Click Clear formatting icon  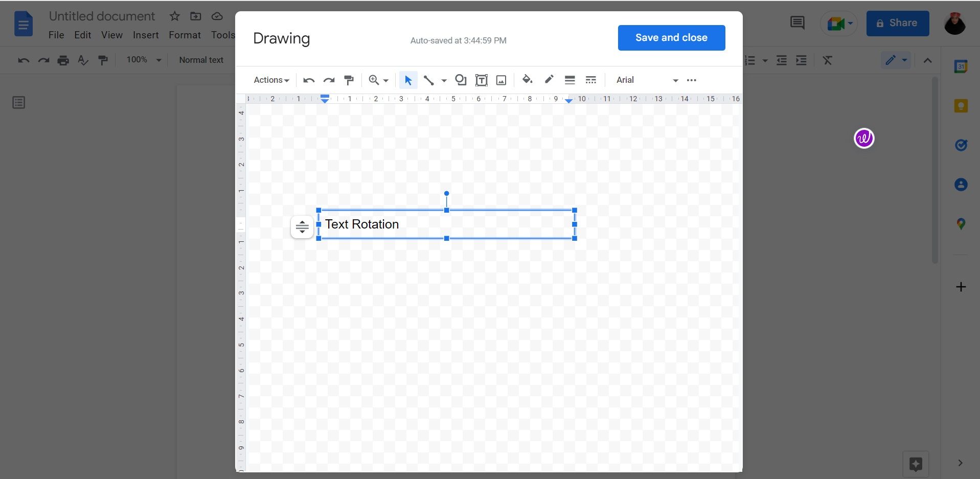[827, 60]
